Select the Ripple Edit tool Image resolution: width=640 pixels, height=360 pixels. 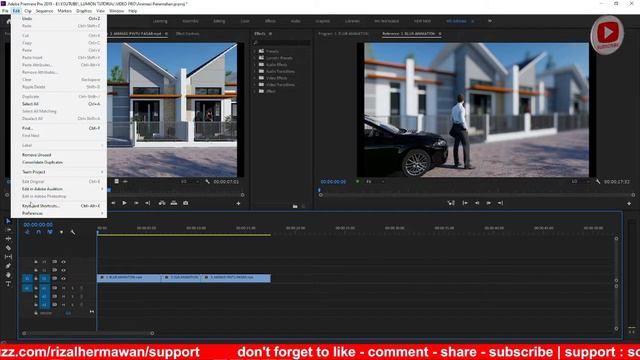pos(8,239)
